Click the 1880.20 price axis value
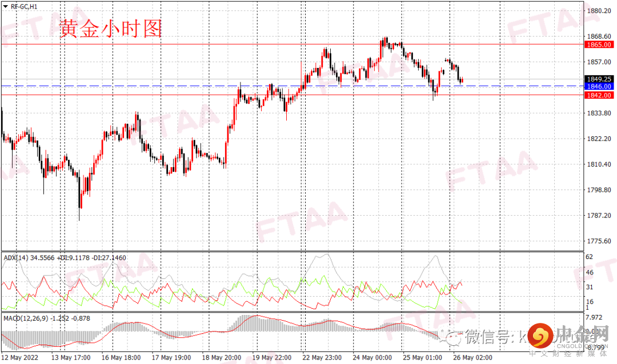The image size is (617, 364). tap(599, 11)
